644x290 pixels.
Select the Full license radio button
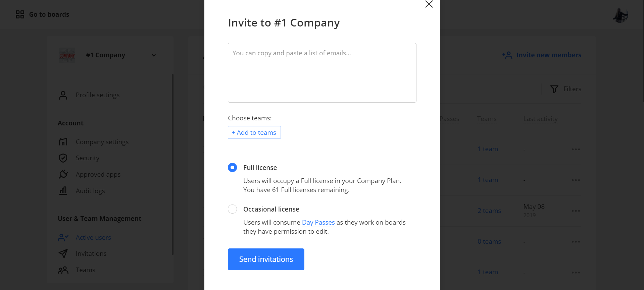click(x=232, y=167)
